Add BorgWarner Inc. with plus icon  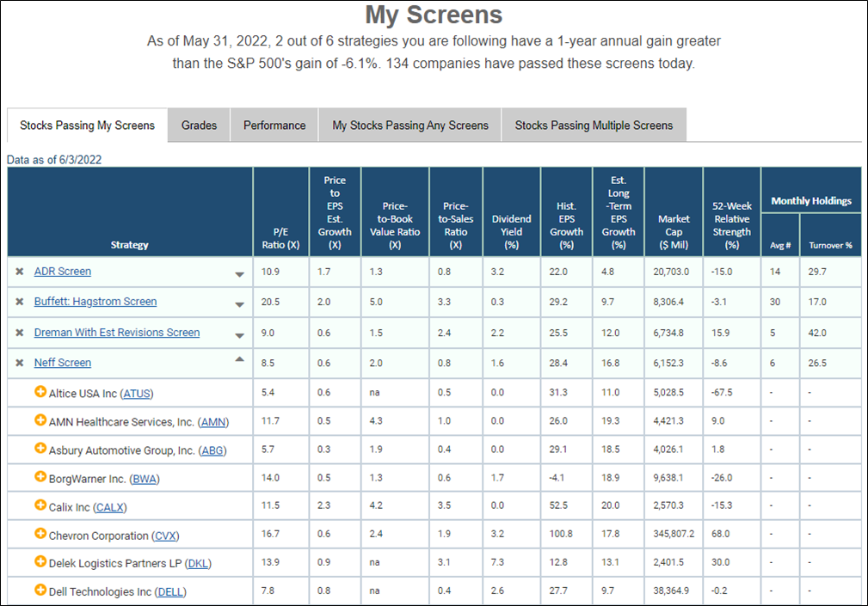[40, 476]
